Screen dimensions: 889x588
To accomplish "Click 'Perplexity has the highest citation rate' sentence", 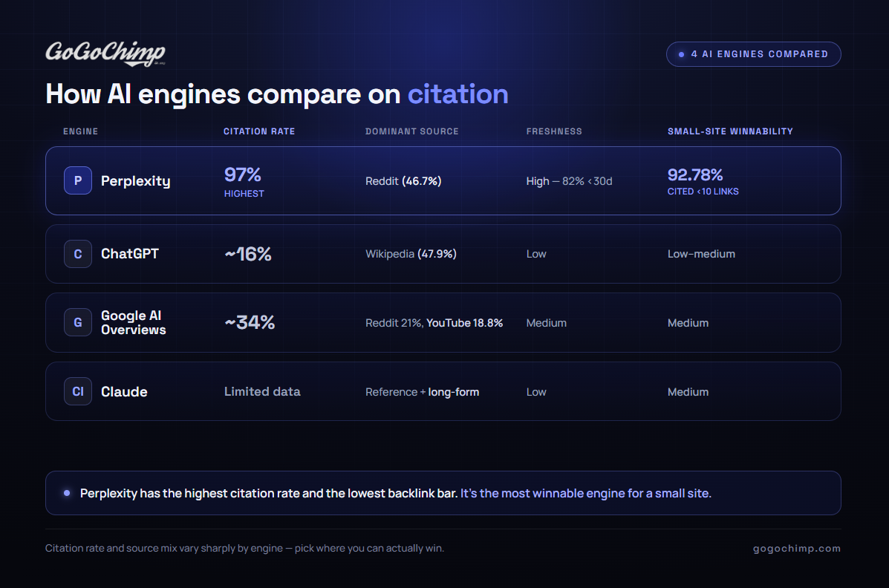I will point(269,493).
